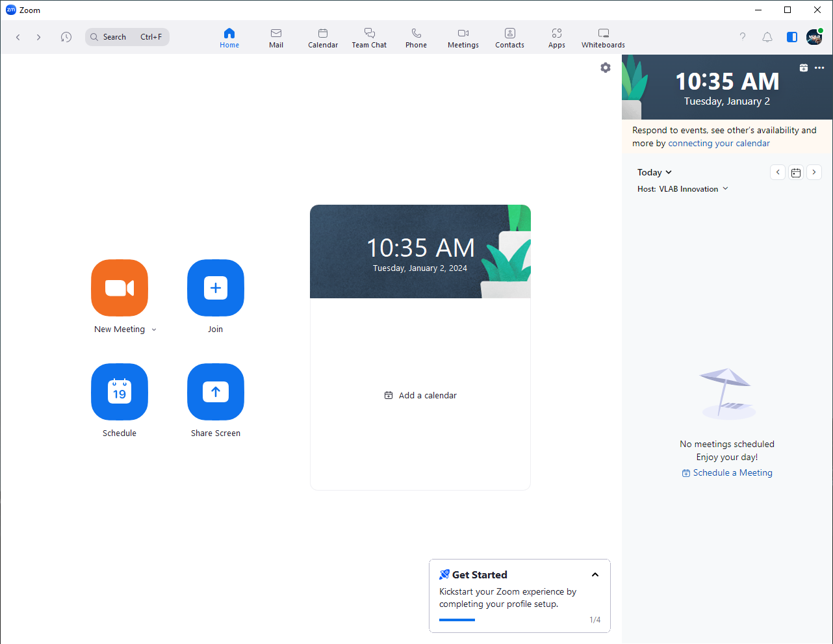
Task: Open the notifications bell
Action: click(767, 37)
